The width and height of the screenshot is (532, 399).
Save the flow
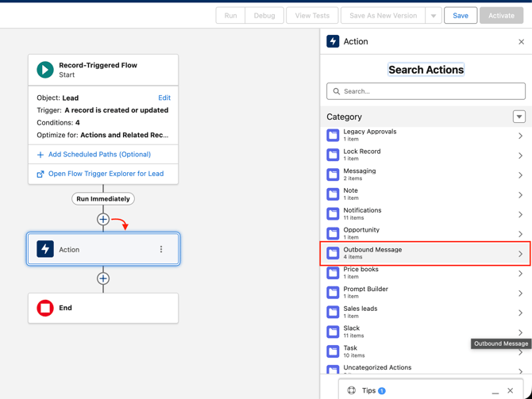[461, 16]
